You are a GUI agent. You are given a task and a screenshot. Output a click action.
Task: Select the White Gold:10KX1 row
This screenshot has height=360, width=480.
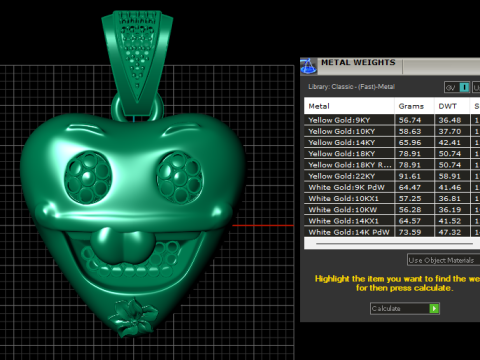tap(392, 199)
